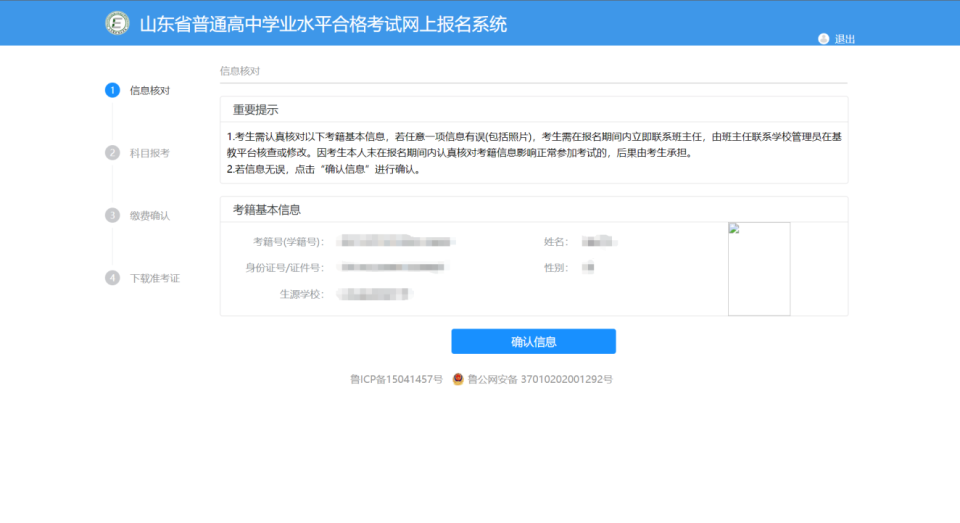The height and width of the screenshot is (523, 960).
Task: Click the 姓名 field label
Action: coord(556,242)
